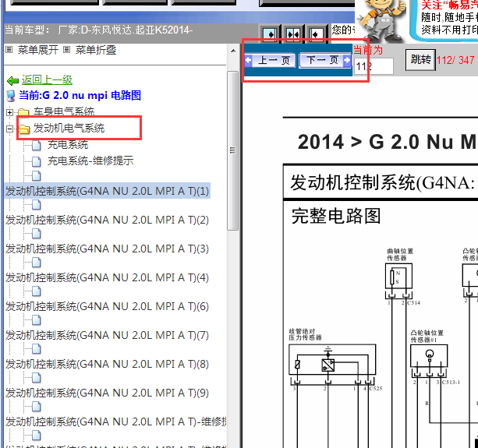
Task: Open the 车身电气系统 folder
Action: (64, 111)
